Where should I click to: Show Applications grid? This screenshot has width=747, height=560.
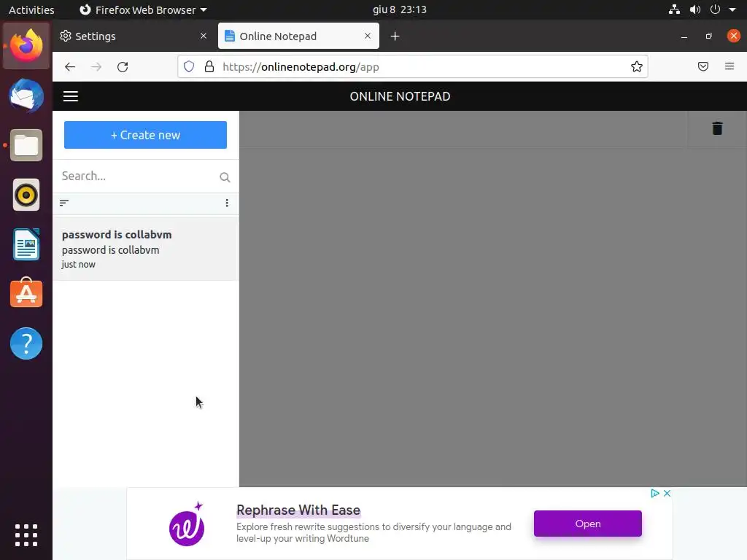26,535
